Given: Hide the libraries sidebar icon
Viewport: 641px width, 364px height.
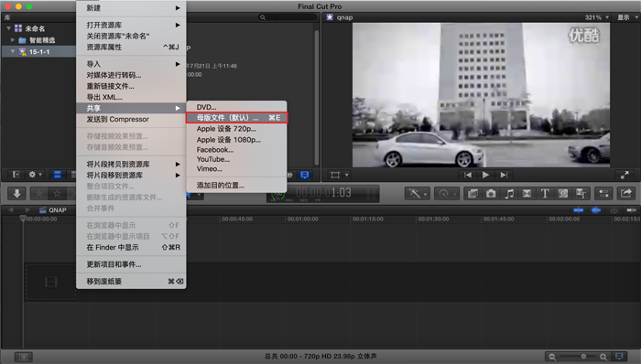Looking at the screenshot, I should 16,175.
